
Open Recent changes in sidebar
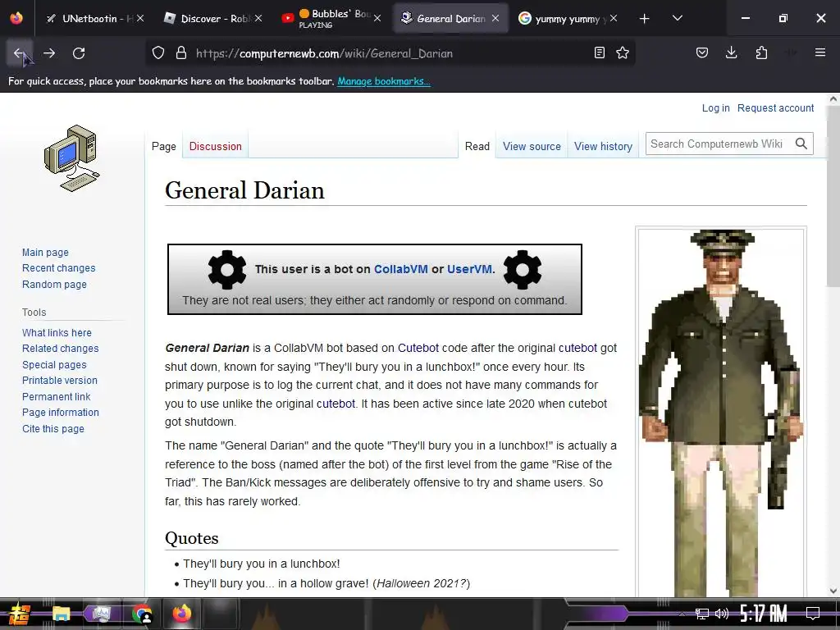pos(59,268)
